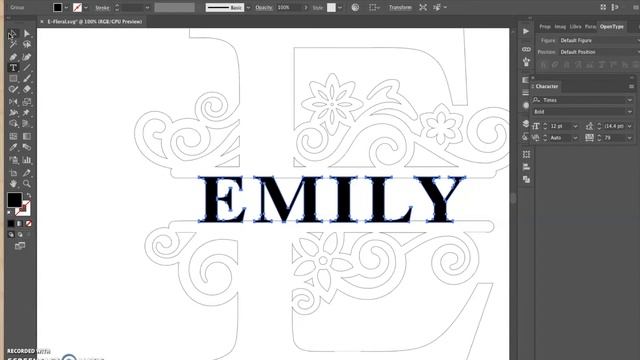This screenshot has height=360, width=640.
Task: Click the Character panel tab
Action: [547, 86]
